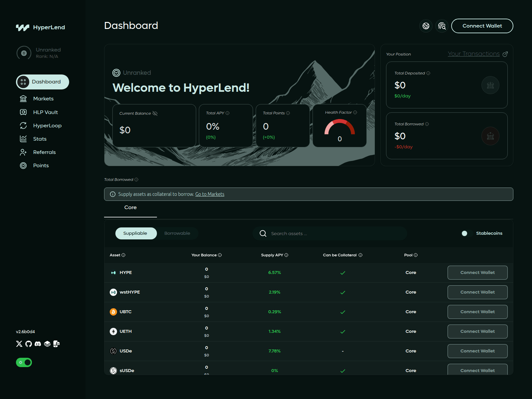This screenshot has height=399, width=532.
Task: Toggle the Stablecoins filter switch
Action: (x=466, y=233)
